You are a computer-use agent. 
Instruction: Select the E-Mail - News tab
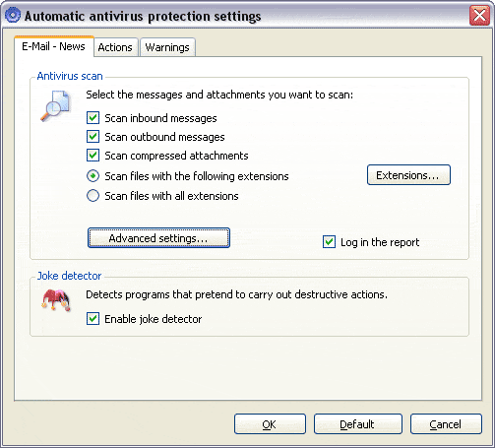pos(53,46)
